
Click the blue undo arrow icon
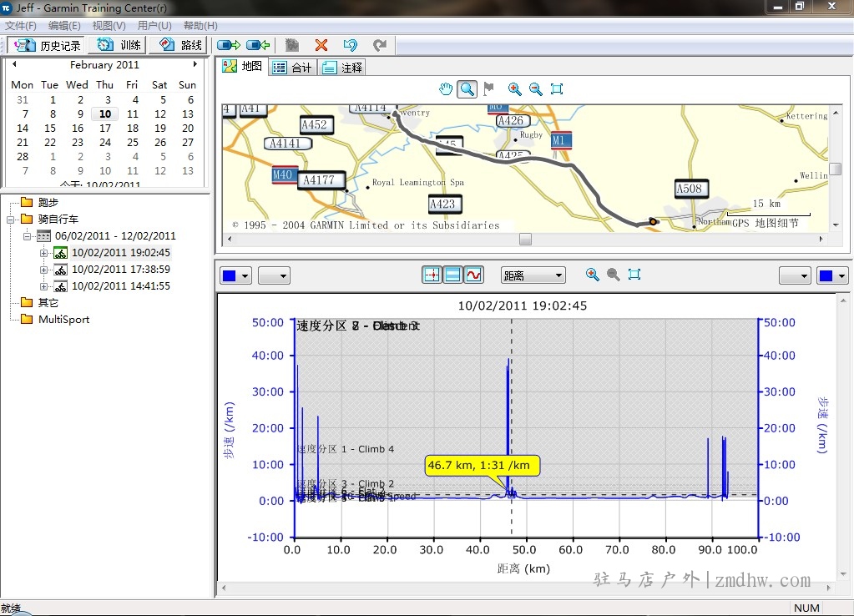pyautogui.click(x=351, y=45)
